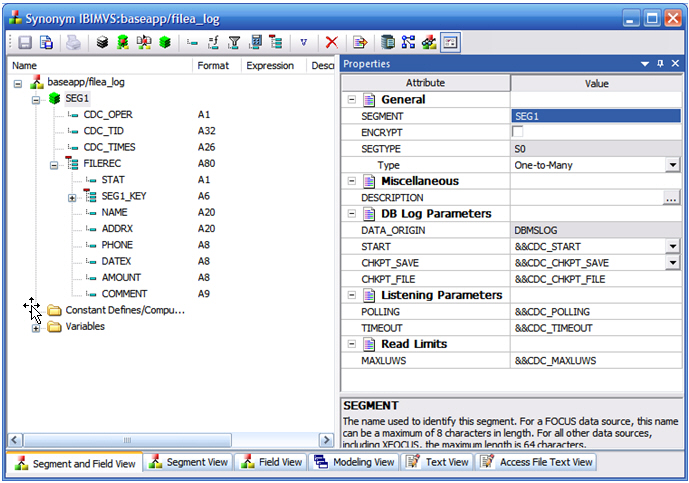
Task: Click the red X delete icon in toolbar
Action: point(331,43)
